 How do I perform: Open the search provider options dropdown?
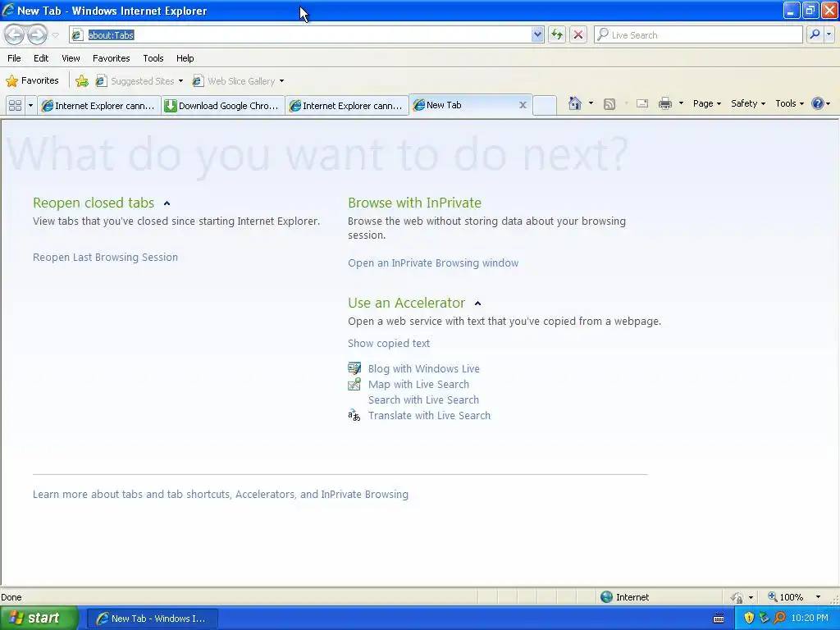click(x=829, y=34)
